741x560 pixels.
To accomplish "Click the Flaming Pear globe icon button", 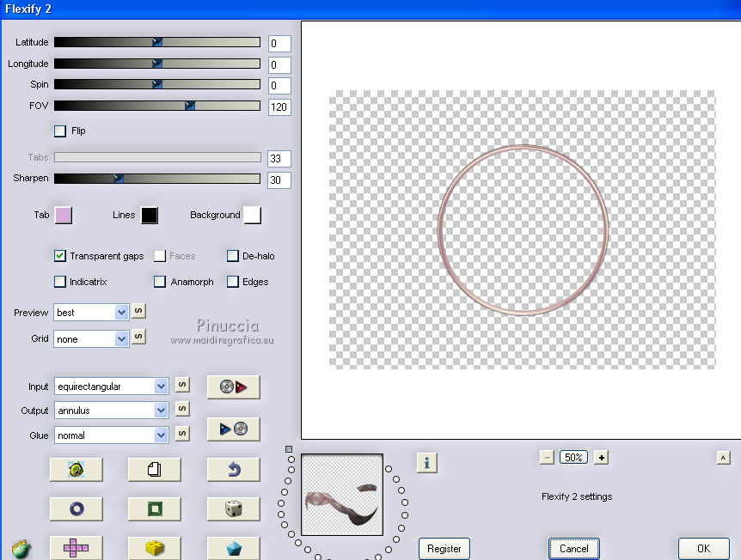I will (77, 470).
